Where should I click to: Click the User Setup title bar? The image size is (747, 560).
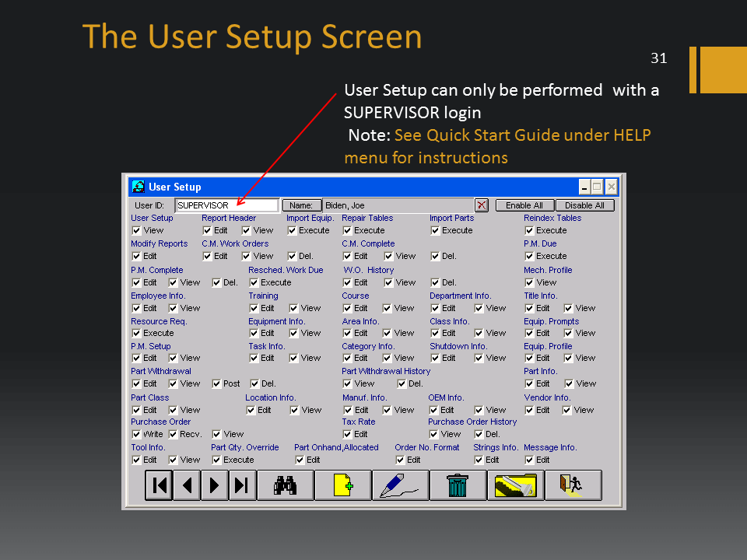click(x=352, y=187)
